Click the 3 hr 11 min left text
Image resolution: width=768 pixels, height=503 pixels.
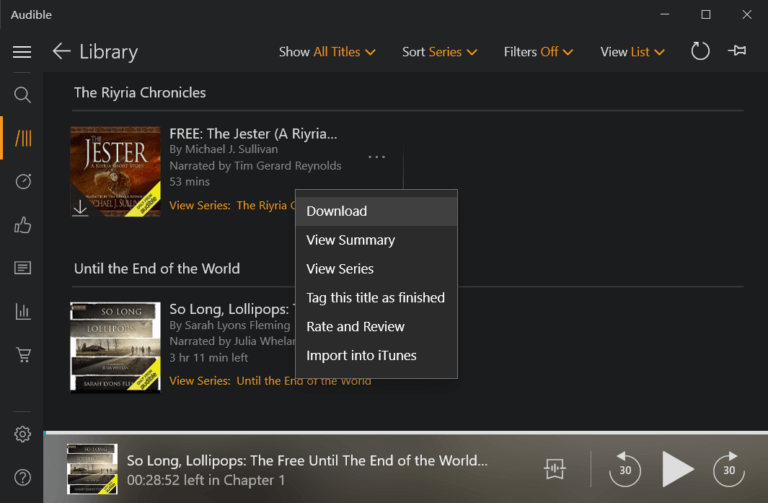pos(209,358)
